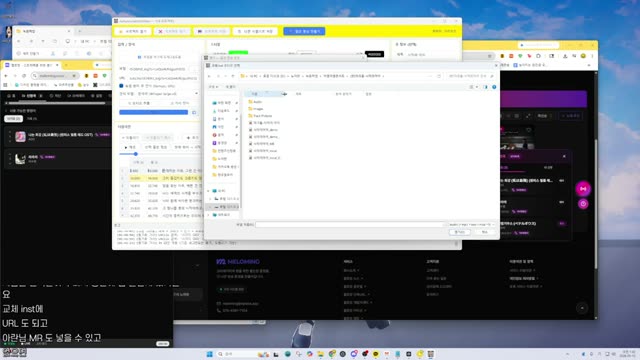Open File Explorer from the taskbar

pos(320,354)
